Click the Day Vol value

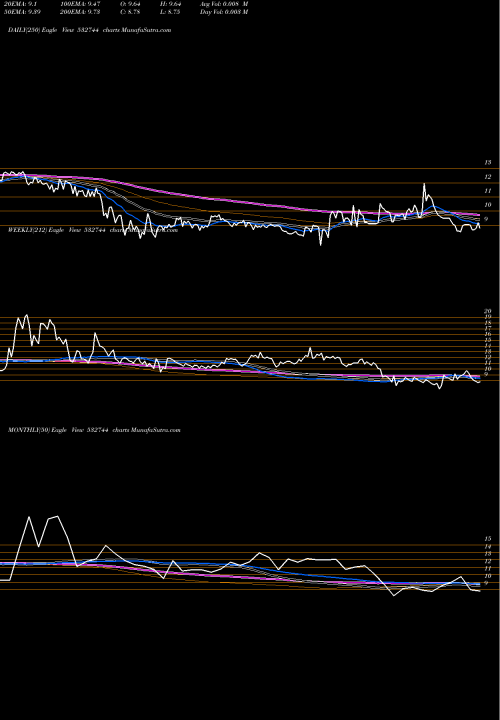point(224,12)
